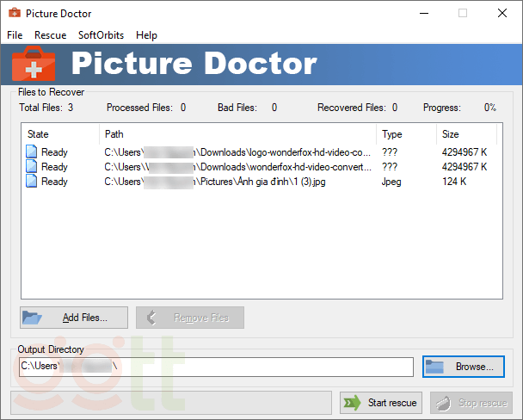Open the Rescue menu
523x420 pixels.
tap(50, 35)
